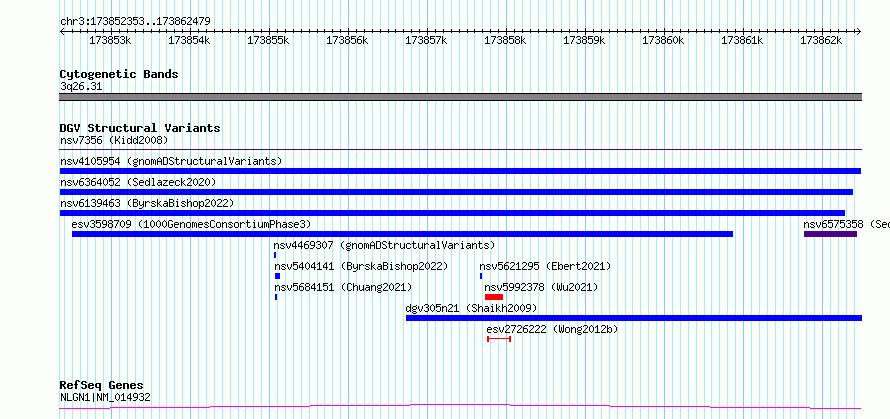Screen dimensions: 890x419
Task: Open nsv5992378 (Wu2021) label
Action: coord(541,287)
